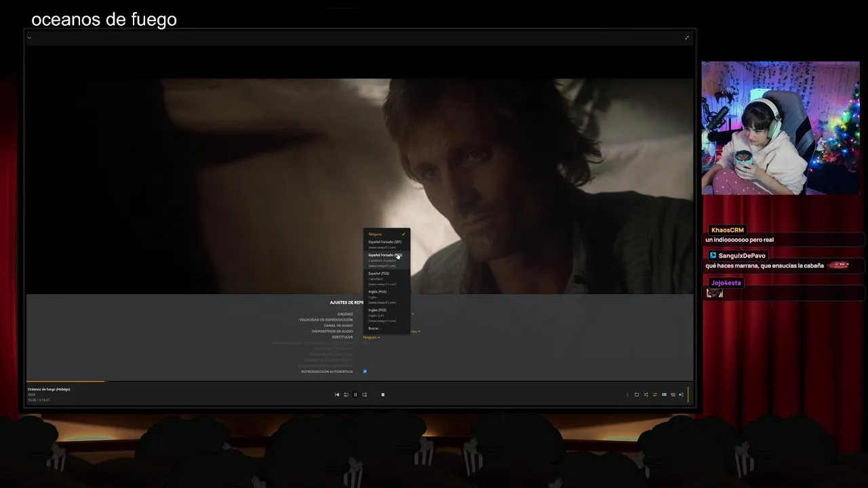Toggle Reproducción Automática checkbox
Viewport: 868px width, 488px height.
(365, 371)
